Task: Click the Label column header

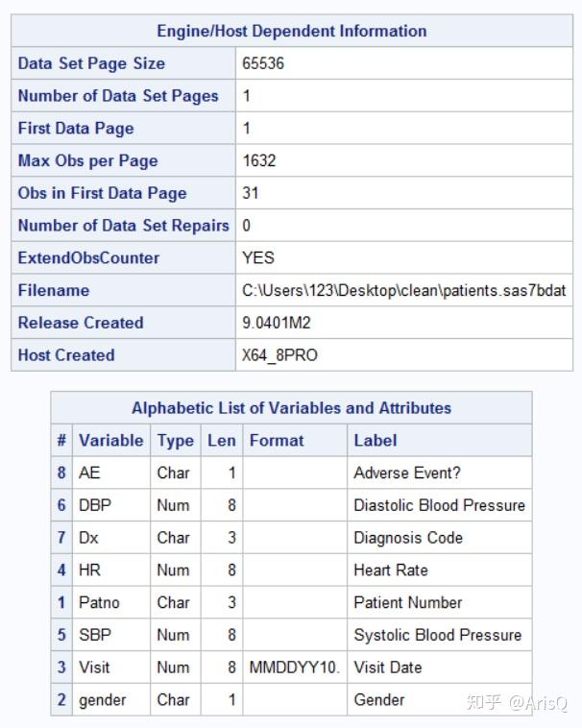Action: click(375, 441)
